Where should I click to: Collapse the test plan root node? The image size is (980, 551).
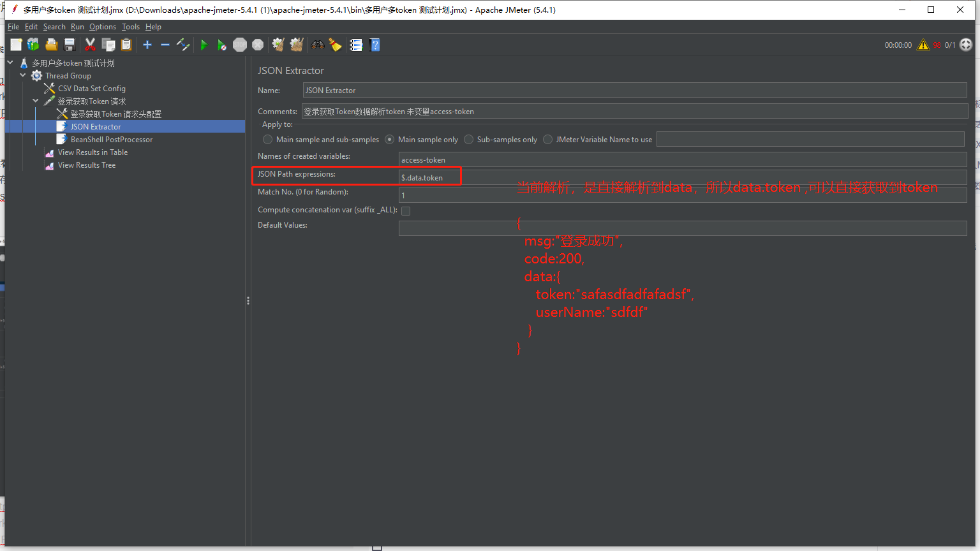coord(10,62)
